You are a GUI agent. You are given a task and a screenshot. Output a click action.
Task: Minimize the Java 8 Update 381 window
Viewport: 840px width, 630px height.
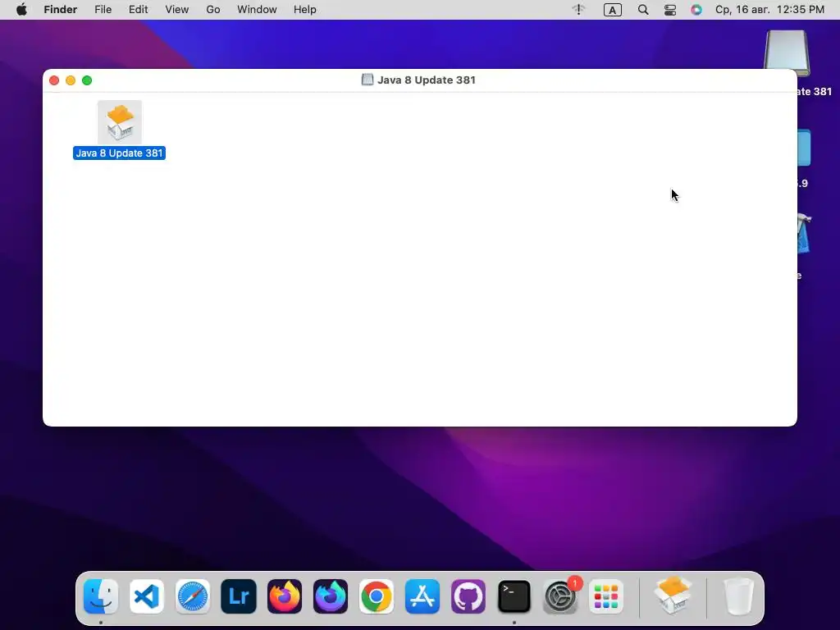71,80
